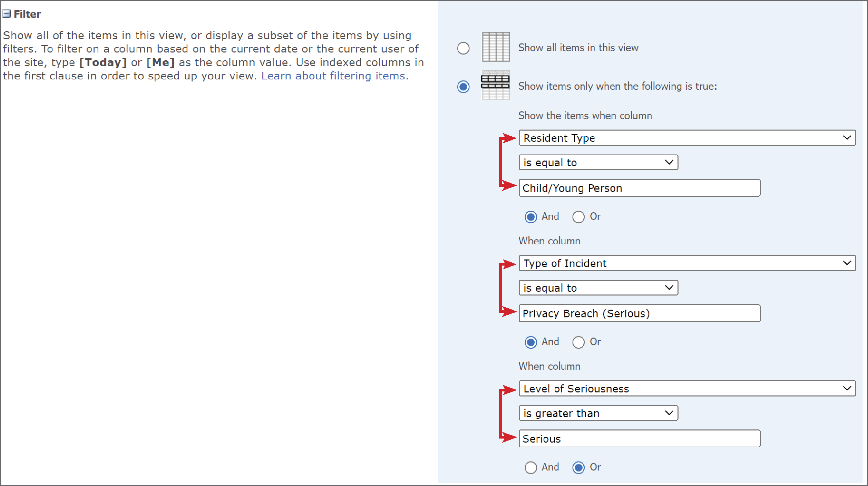Select And radio below Child/Young Person

pyautogui.click(x=530, y=217)
